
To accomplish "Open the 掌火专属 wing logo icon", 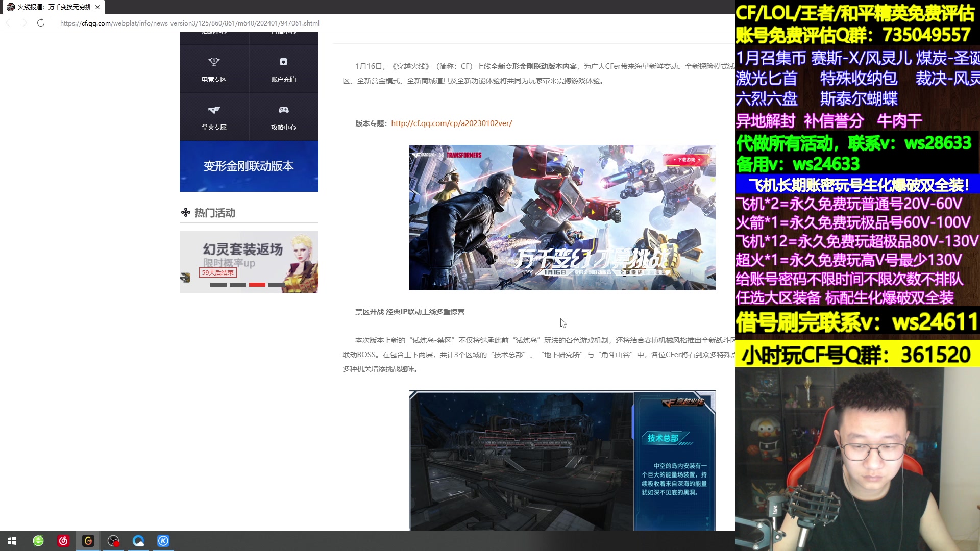I will tap(214, 110).
